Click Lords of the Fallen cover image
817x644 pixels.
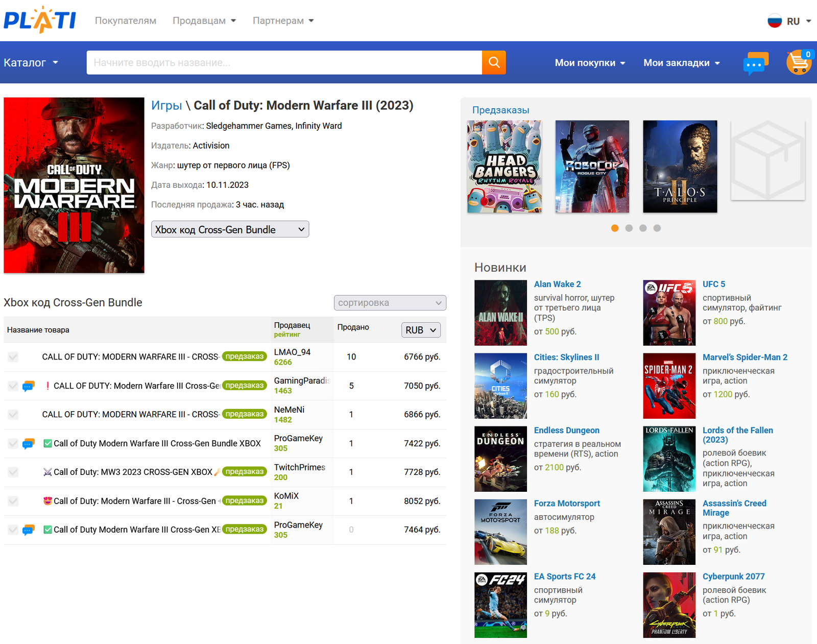coord(669,459)
